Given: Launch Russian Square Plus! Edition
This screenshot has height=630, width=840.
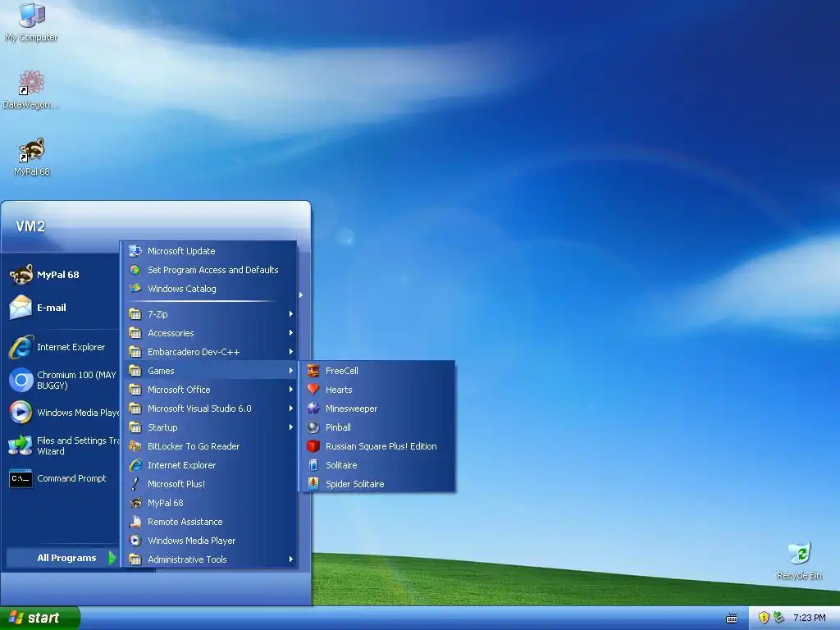Looking at the screenshot, I should [379, 445].
